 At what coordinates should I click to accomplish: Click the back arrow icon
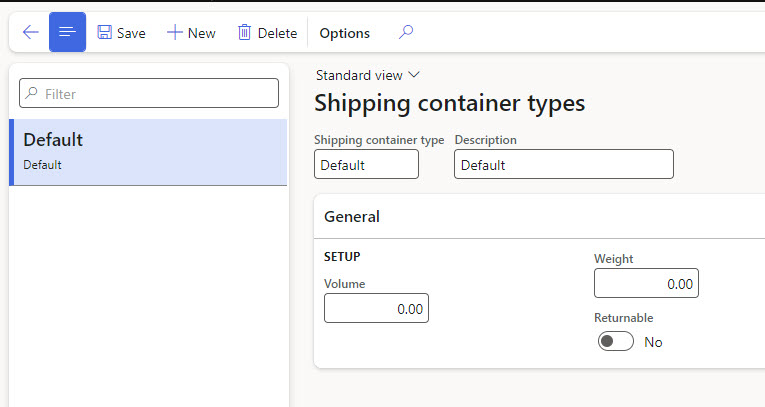click(30, 32)
